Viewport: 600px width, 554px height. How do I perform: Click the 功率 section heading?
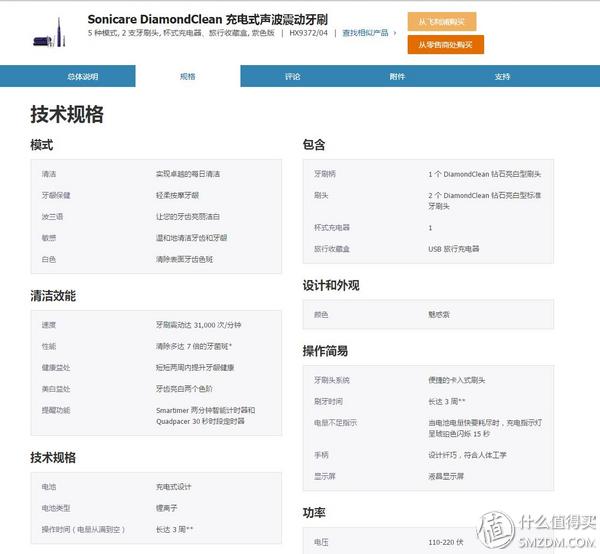point(314,513)
